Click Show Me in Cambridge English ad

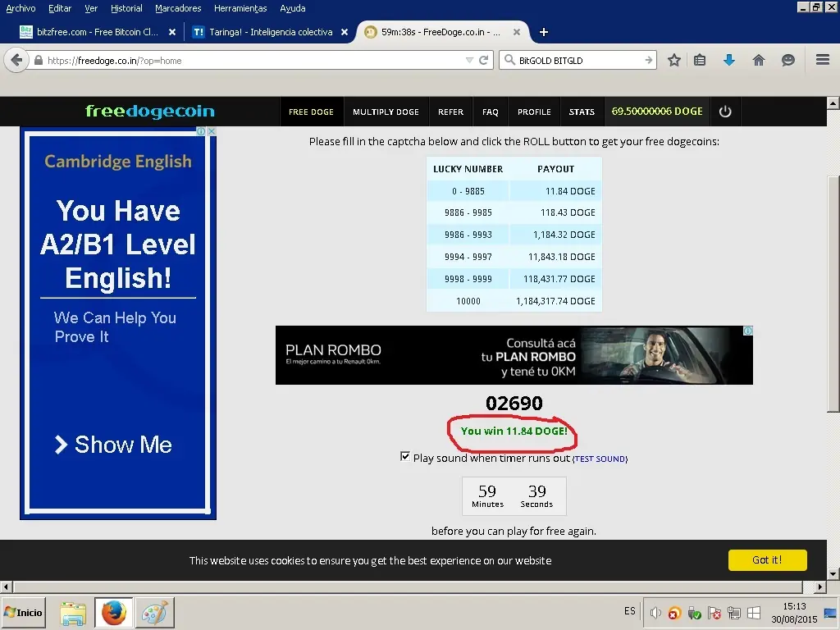coord(113,444)
